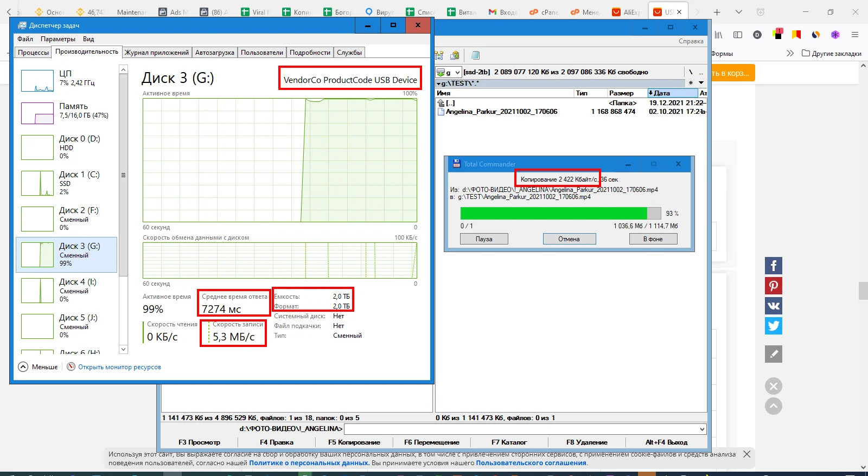Viewport: 868px width, 476px height.
Task: Click Отмена button in copy dialog
Action: (x=569, y=239)
